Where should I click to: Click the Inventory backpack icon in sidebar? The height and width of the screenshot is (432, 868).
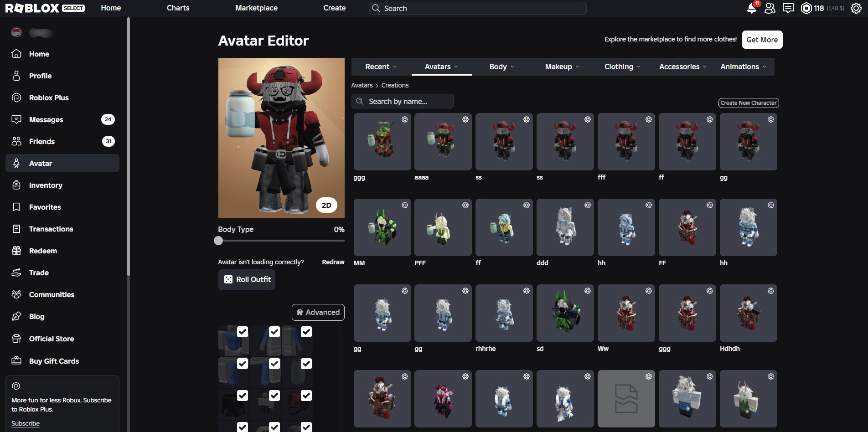coord(16,185)
